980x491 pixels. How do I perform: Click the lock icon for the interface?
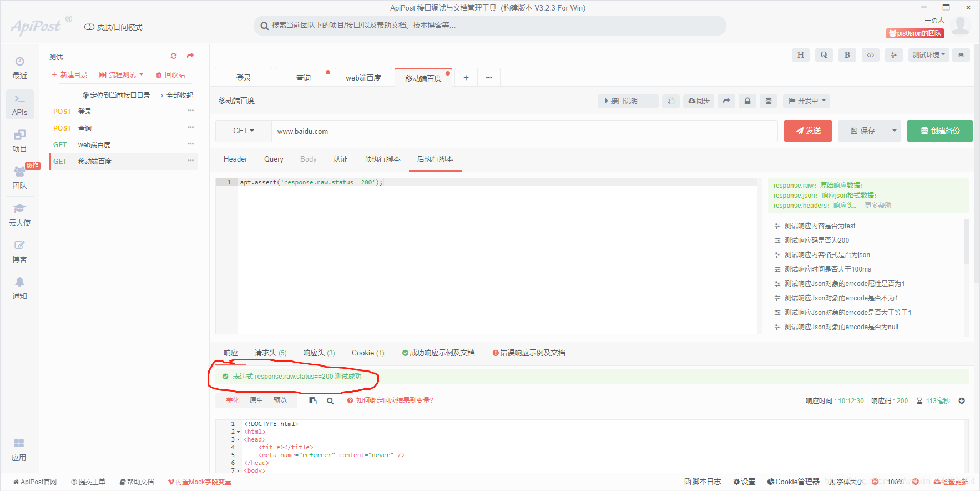[x=747, y=101]
